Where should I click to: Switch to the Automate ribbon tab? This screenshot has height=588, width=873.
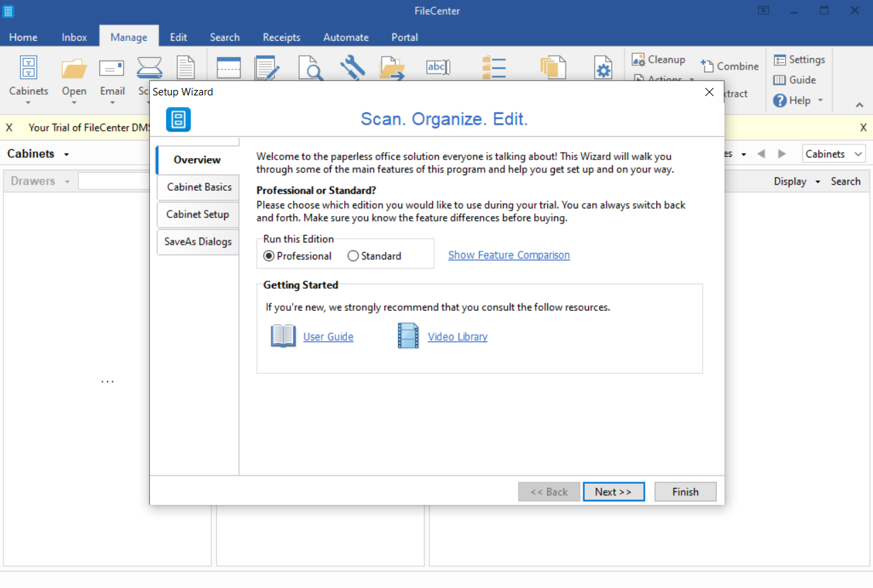pos(346,37)
